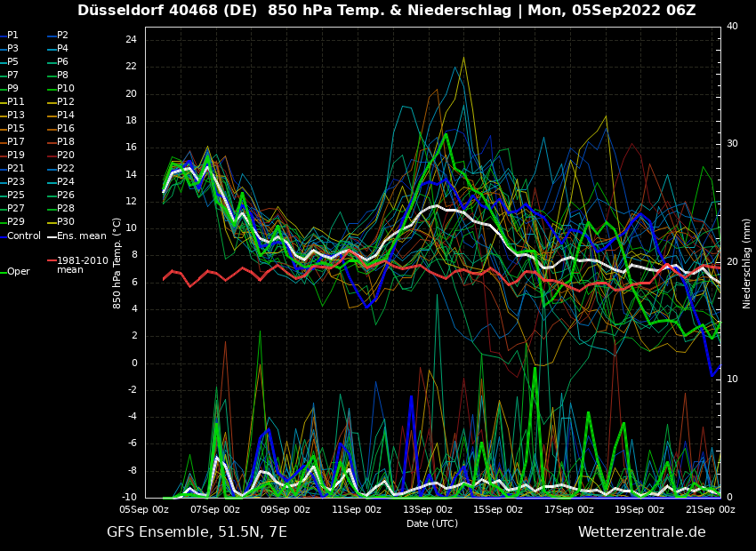Click the 17Sep 00z date tick

pyautogui.click(x=569, y=510)
